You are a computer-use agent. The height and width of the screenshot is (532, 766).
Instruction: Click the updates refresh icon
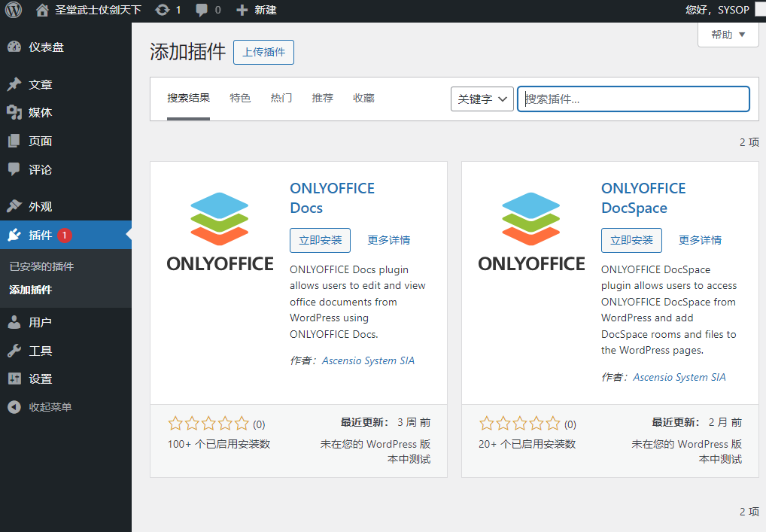click(x=163, y=10)
